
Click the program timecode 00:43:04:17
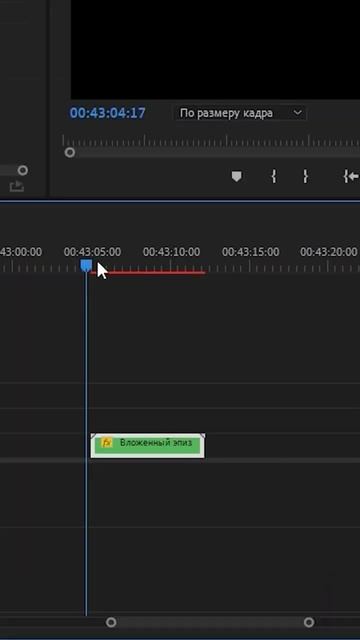pyautogui.click(x=107, y=113)
